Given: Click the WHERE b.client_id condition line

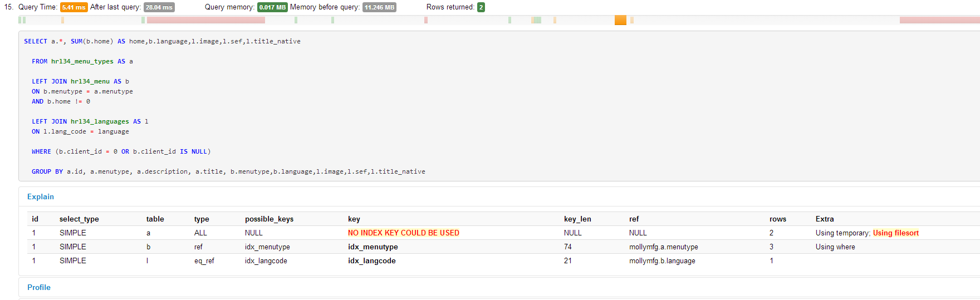Looking at the screenshot, I should click(x=121, y=151).
